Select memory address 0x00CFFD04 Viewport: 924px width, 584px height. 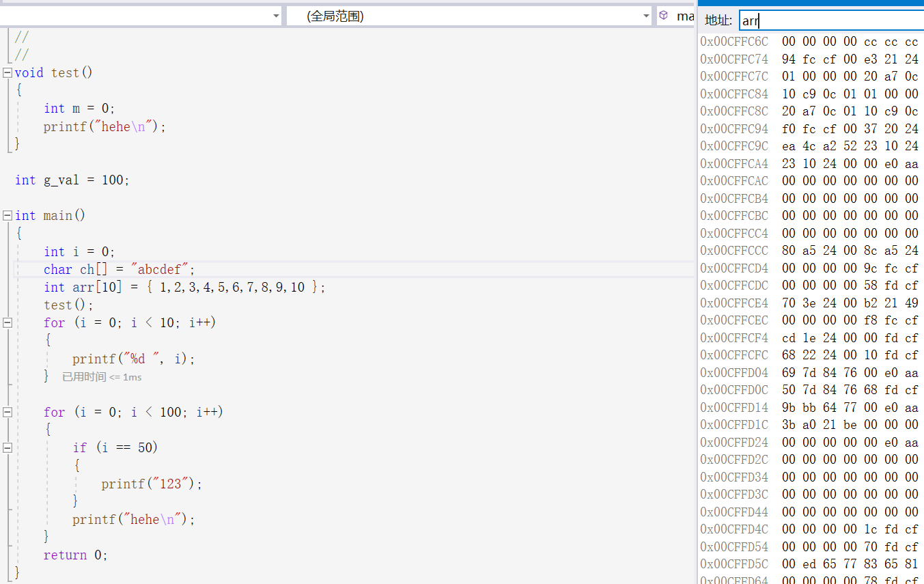tap(734, 372)
